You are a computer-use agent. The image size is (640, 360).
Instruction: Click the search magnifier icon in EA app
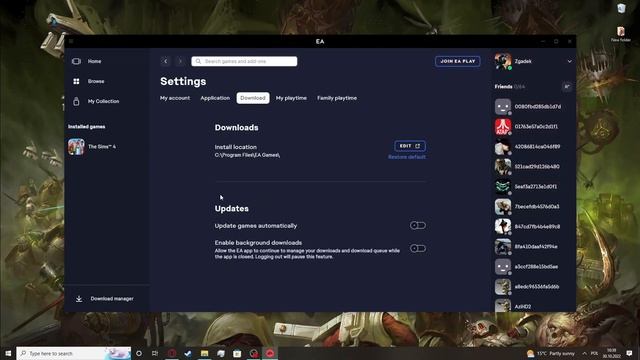coord(198,61)
